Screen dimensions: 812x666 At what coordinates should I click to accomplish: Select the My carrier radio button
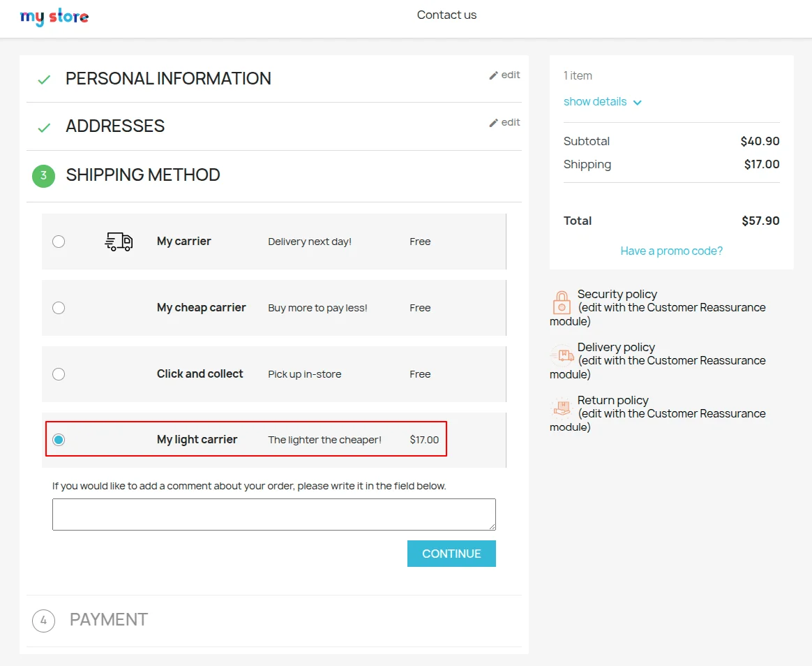point(59,242)
